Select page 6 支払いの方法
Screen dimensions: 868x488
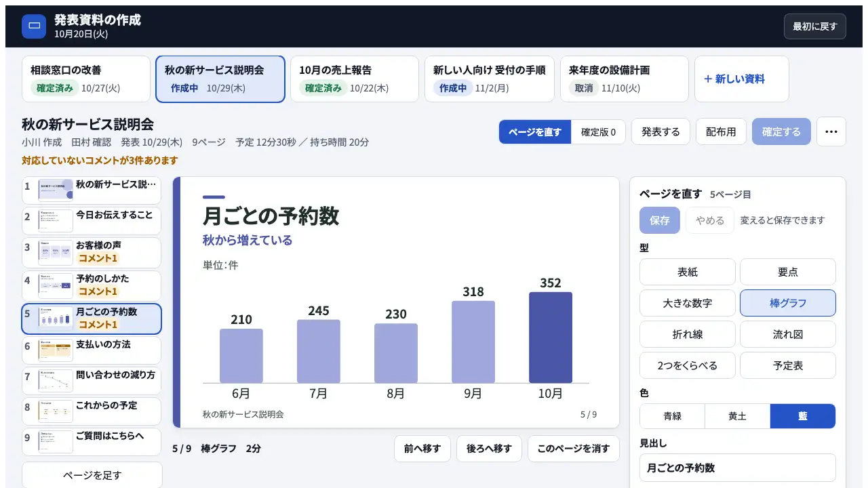92,350
